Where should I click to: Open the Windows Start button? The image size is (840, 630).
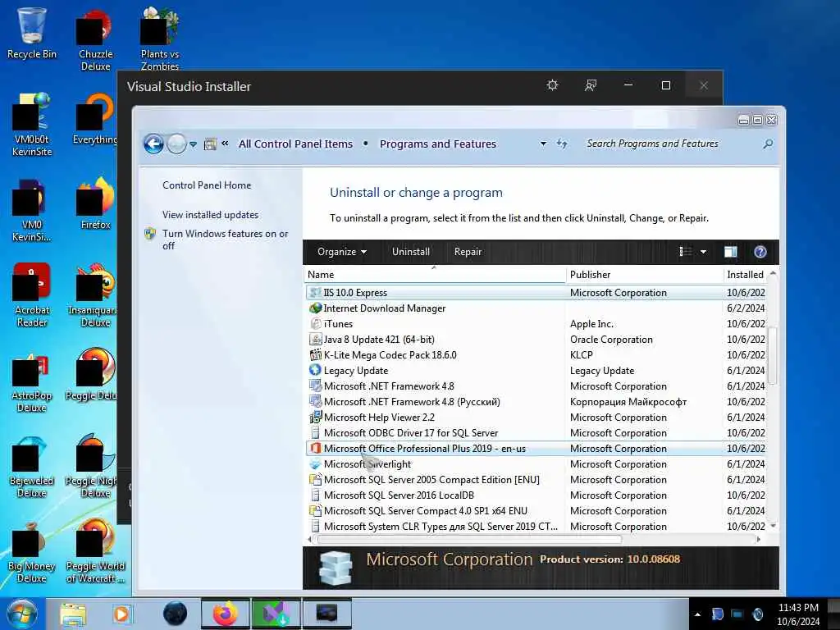click(x=21, y=614)
